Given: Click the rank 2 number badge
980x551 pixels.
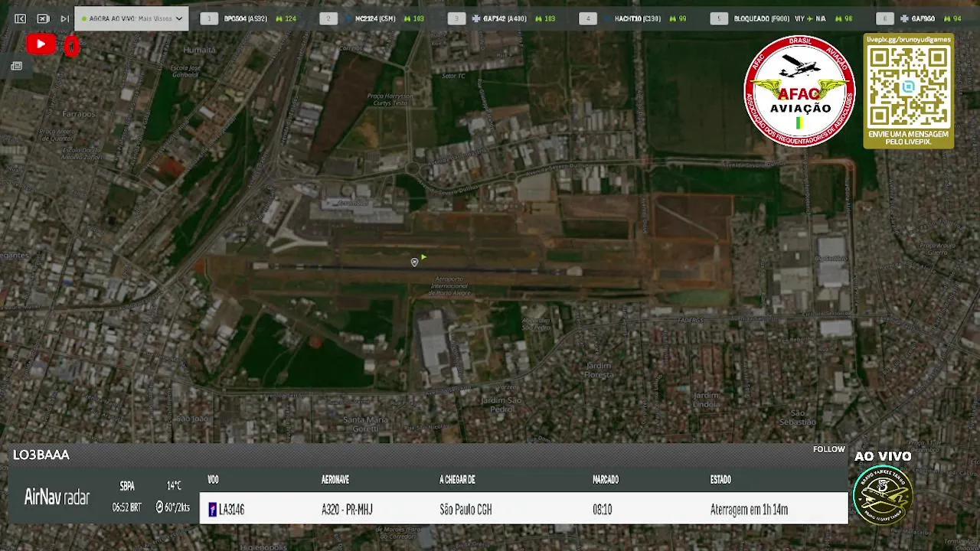Looking at the screenshot, I should click(x=328, y=18).
